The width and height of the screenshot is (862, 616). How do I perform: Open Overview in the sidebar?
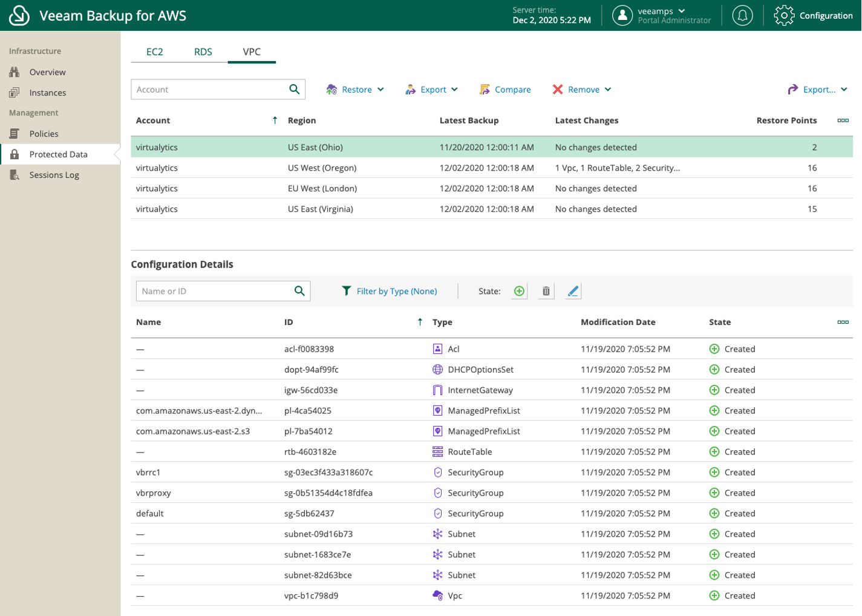(x=48, y=72)
